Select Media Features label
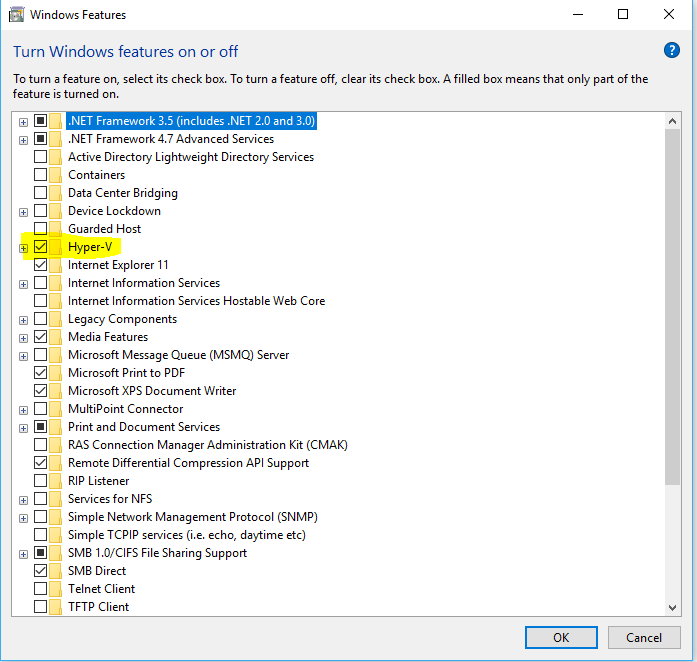The image size is (697, 662). click(108, 337)
